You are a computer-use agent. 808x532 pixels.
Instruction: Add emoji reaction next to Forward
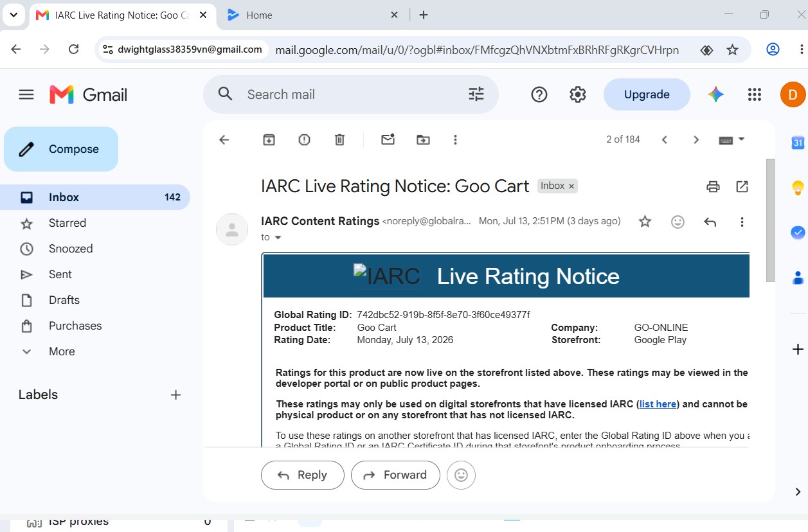461,475
